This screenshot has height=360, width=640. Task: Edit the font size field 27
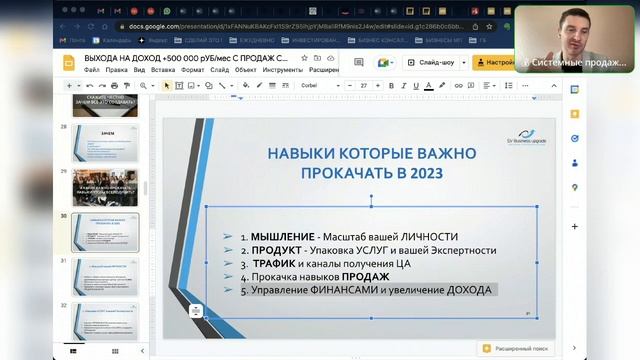point(363,85)
